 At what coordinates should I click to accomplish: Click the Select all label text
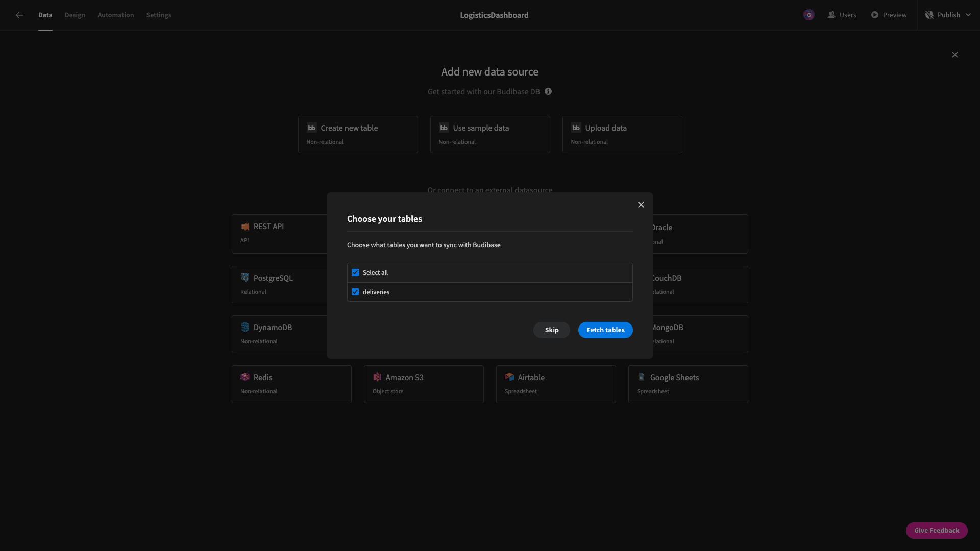point(375,273)
